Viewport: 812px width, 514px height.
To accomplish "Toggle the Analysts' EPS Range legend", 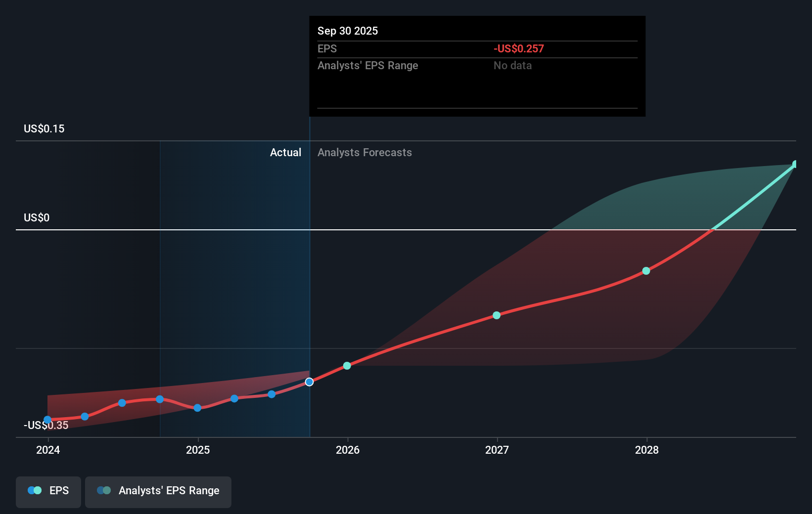I will click(x=158, y=492).
